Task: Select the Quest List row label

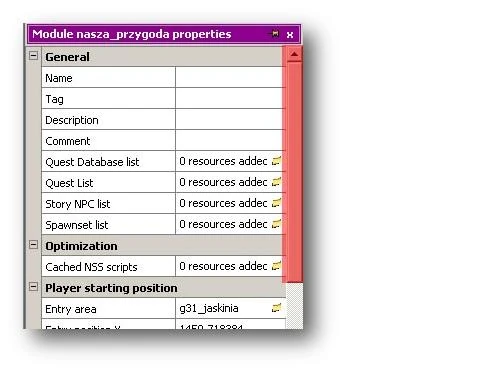Action: tap(69, 183)
